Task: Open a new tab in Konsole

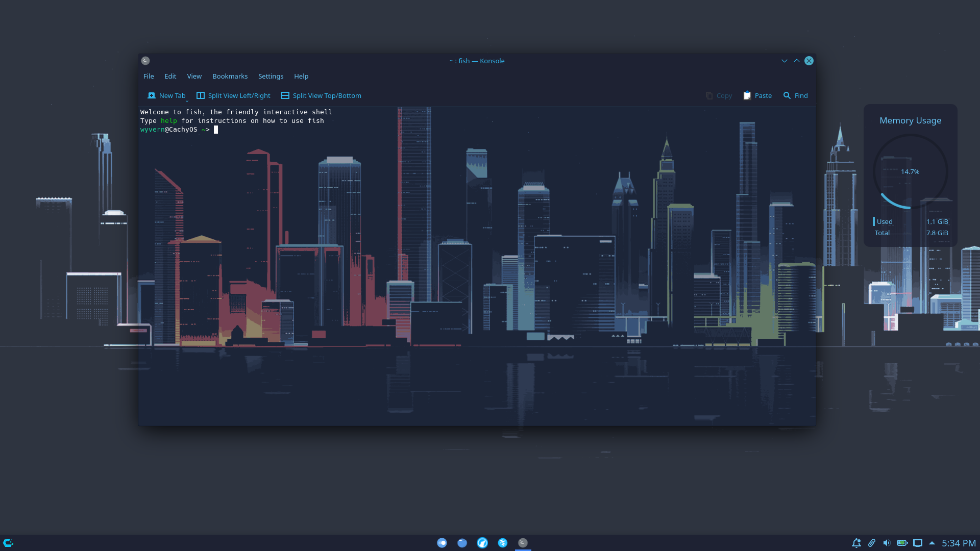Action: click(x=166, y=95)
